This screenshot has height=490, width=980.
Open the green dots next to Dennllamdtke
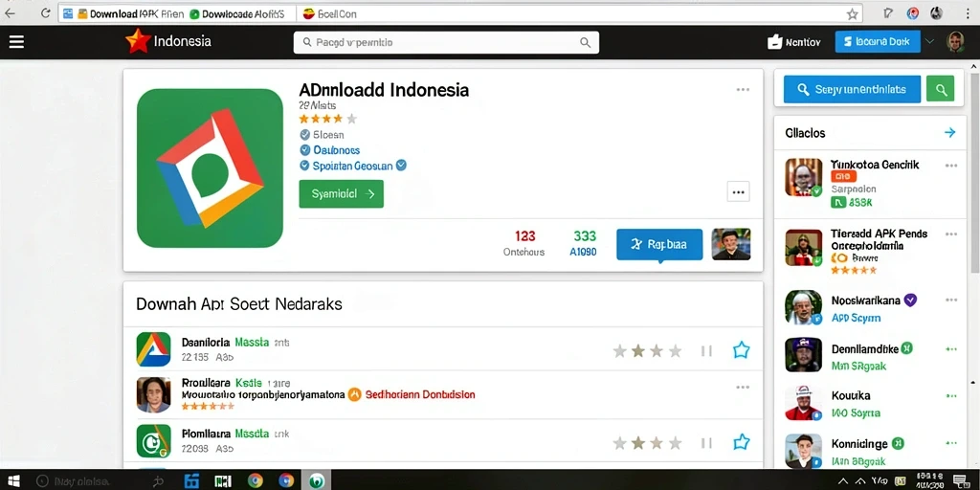click(950, 348)
